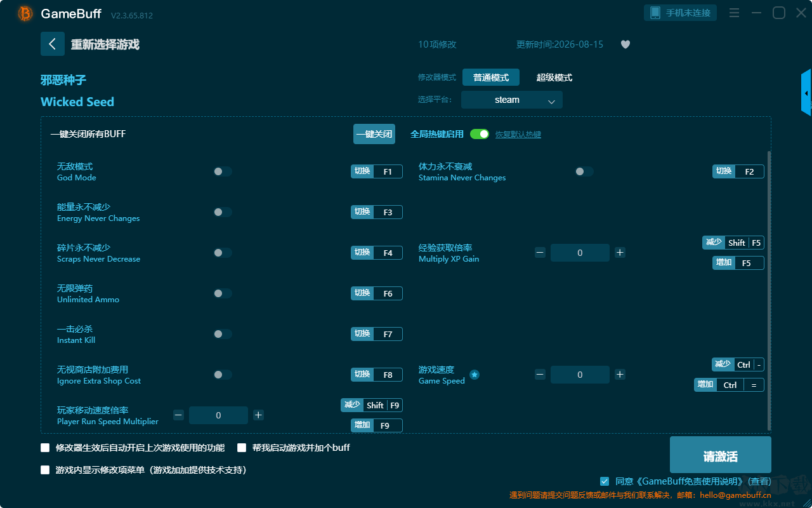
Task: Enable Scraps Never Decrease toggle
Action: 223,253
